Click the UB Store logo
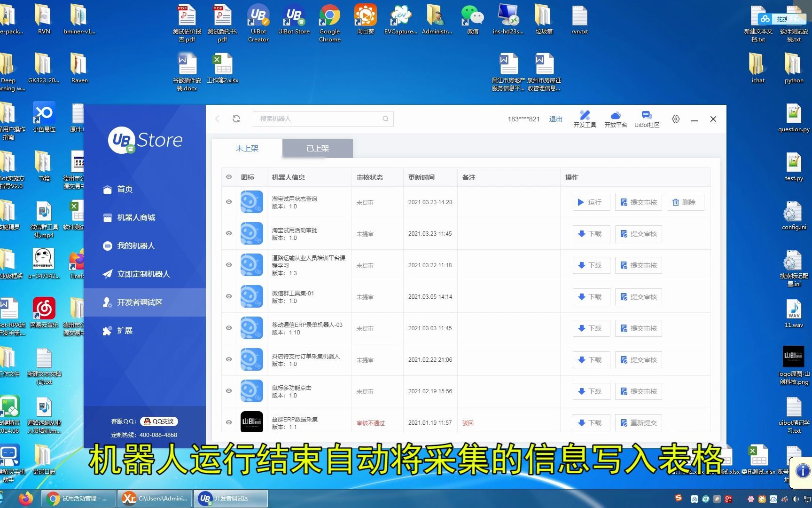This screenshot has width=812, height=508. tap(145, 140)
